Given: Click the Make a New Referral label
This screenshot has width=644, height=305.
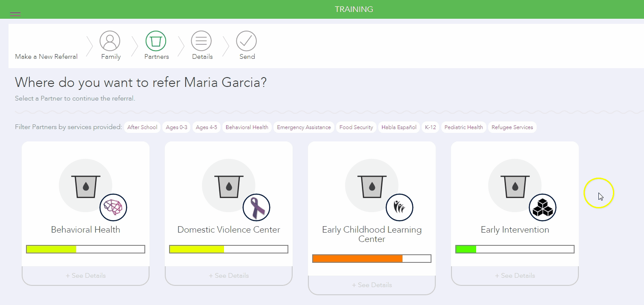Looking at the screenshot, I should [46, 57].
